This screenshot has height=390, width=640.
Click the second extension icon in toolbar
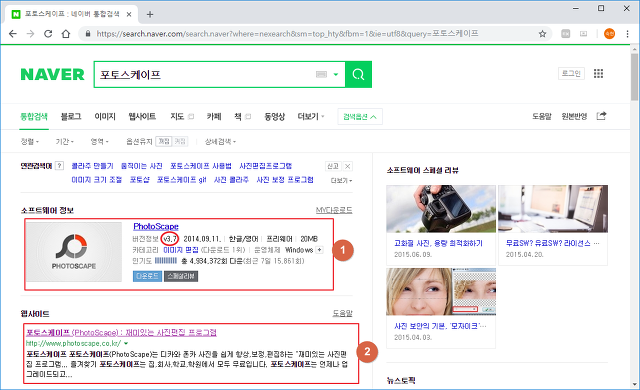(x=583, y=34)
